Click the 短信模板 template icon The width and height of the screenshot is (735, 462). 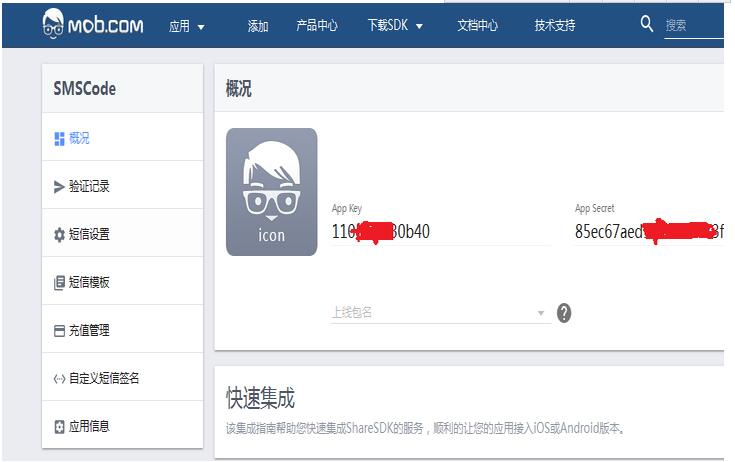(x=59, y=283)
